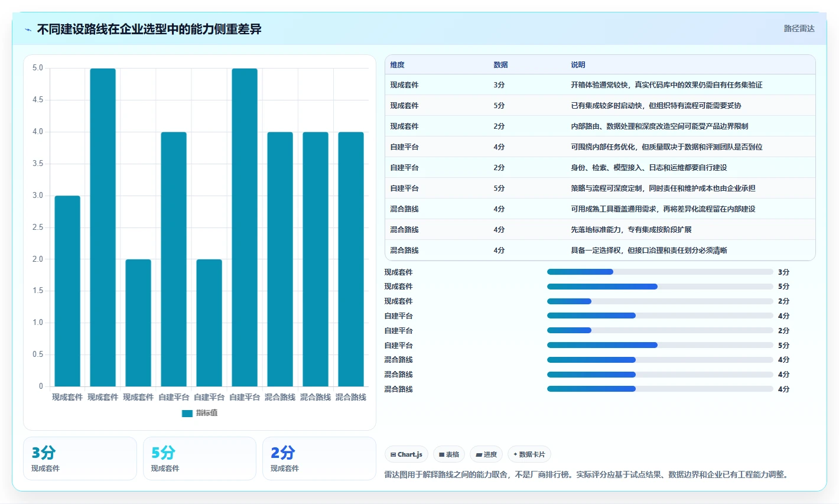
Task: Click the 现成套件 progress bar showing 2分
Action: (660, 301)
